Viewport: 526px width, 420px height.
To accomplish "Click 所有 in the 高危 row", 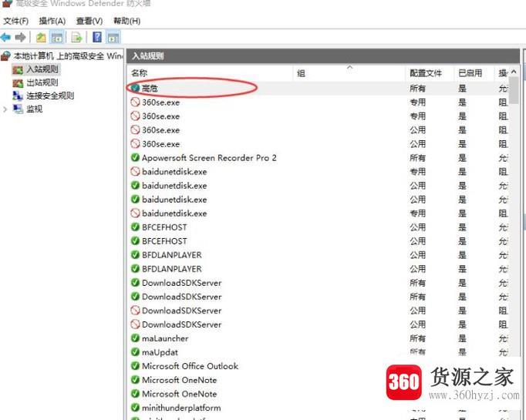I will click(418, 89).
